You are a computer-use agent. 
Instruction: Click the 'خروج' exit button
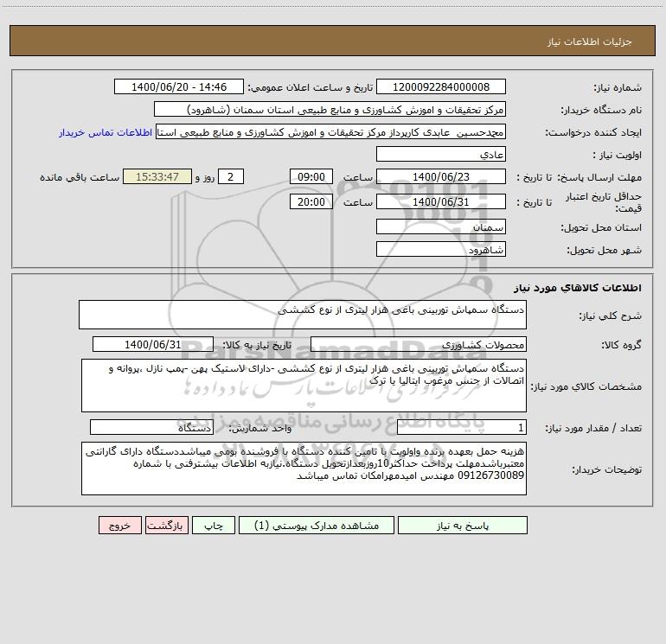pyautogui.click(x=119, y=526)
